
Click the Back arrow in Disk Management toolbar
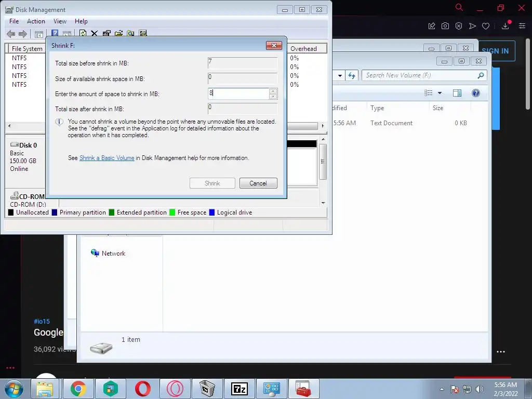click(x=11, y=34)
